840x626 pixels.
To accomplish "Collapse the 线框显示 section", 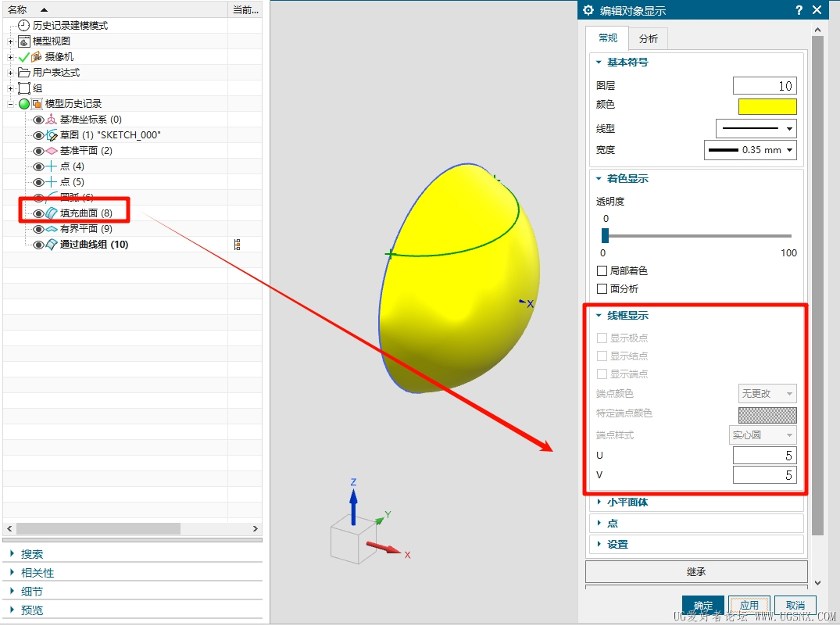I will click(599, 316).
